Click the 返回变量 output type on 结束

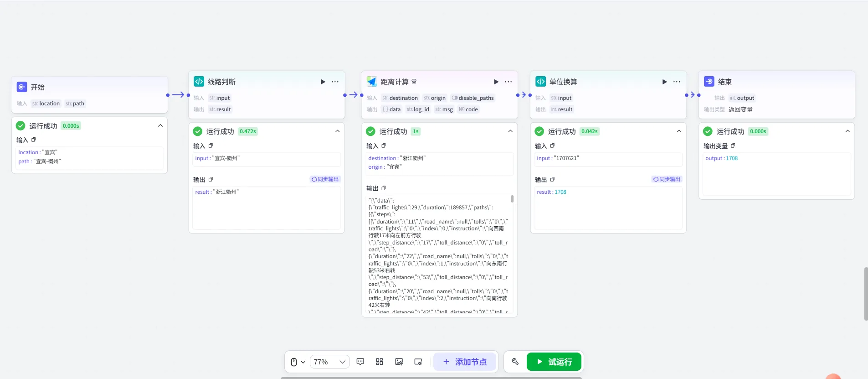(x=740, y=109)
